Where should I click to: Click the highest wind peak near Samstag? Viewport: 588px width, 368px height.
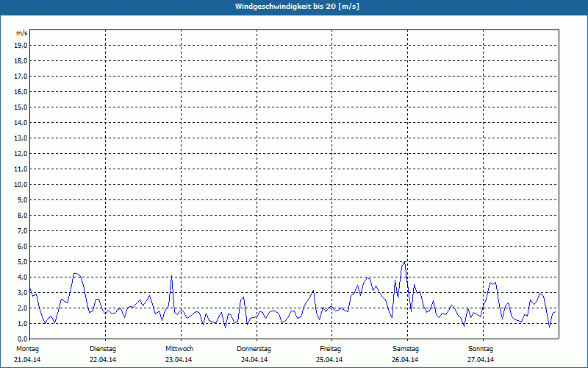point(404,261)
